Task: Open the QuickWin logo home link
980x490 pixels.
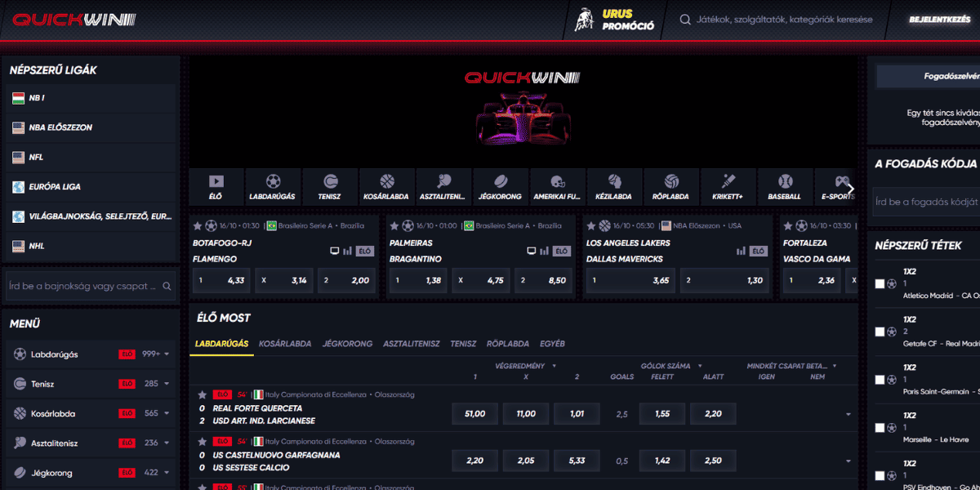Action: (x=74, y=20)
